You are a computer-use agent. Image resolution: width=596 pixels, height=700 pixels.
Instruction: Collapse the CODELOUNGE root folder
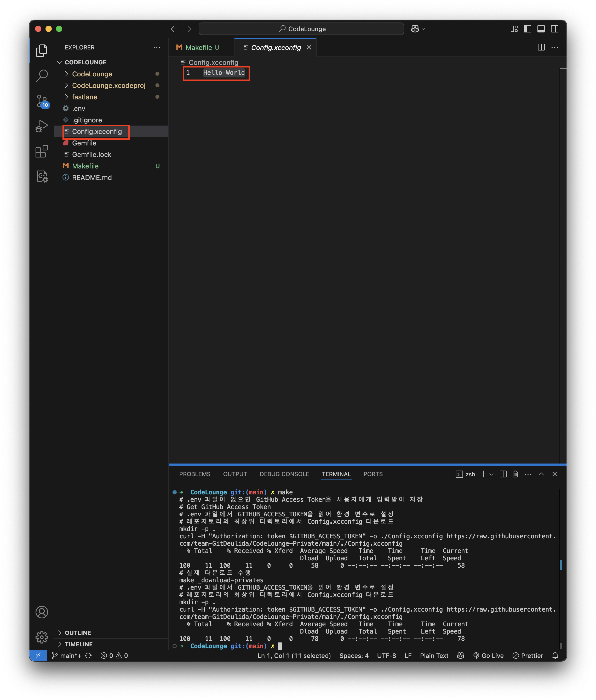coord(111,62)
